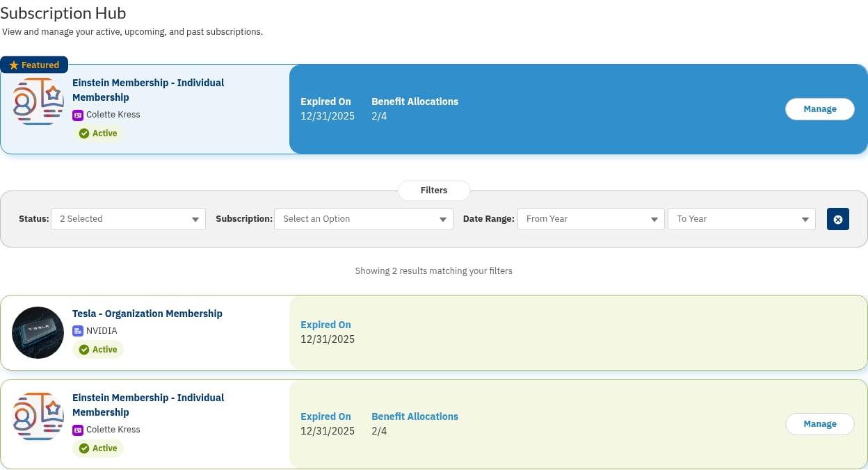Click the Einstein logo in the bottom card
Image resolution: width=868 pixels, height=470 pixels.
(38, 416)
